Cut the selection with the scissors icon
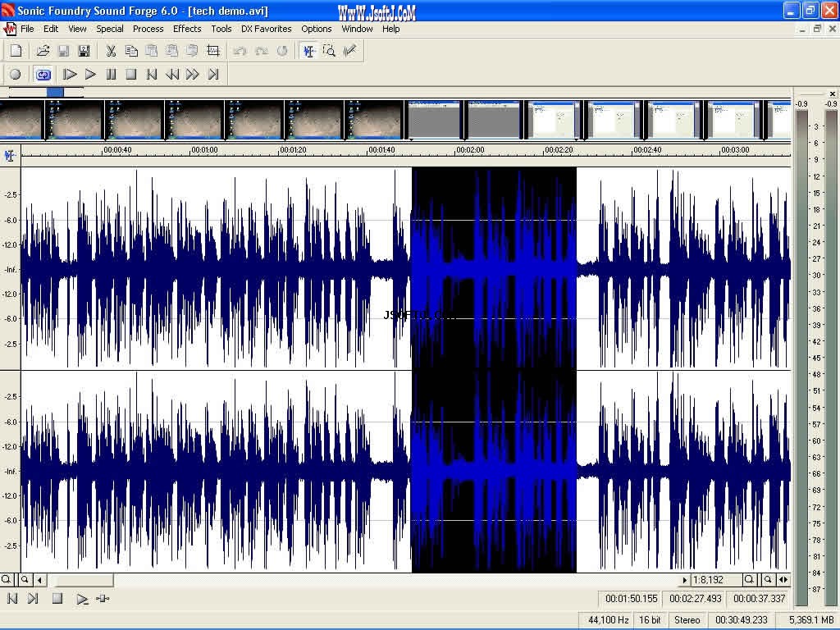 pyautogui.click(x=111, y=51)
